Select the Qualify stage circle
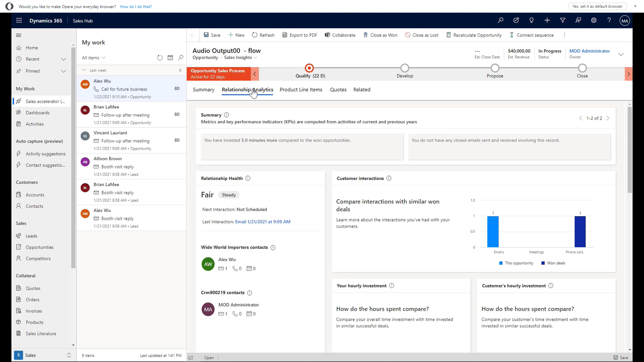644x362 pixels. coord(309,68)
